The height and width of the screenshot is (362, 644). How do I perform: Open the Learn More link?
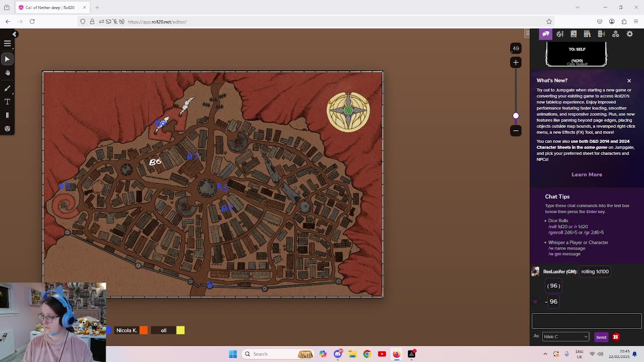587,174
